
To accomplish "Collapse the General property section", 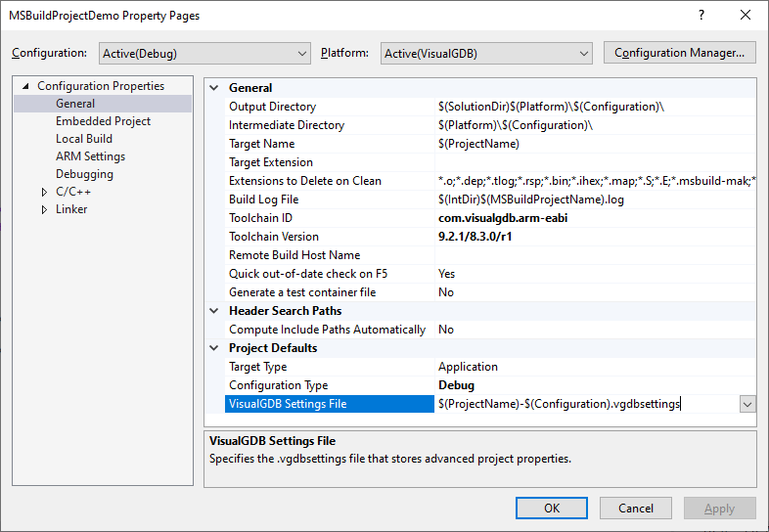I will tap(214, 88).
